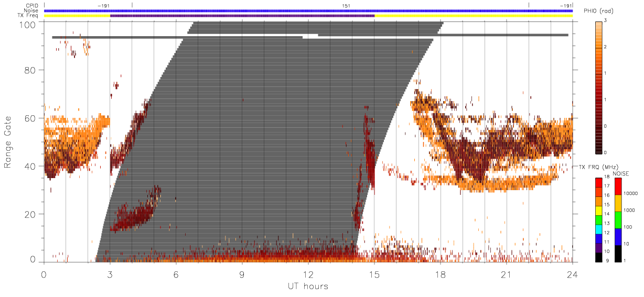The width and height of the screenshot is (644, 297).
Task: Click the blue Noise strip above the plot
Action: [308, 10]
